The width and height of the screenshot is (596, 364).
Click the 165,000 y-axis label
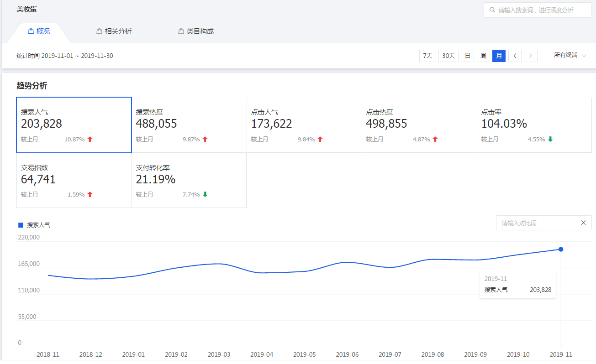point(29,264)
